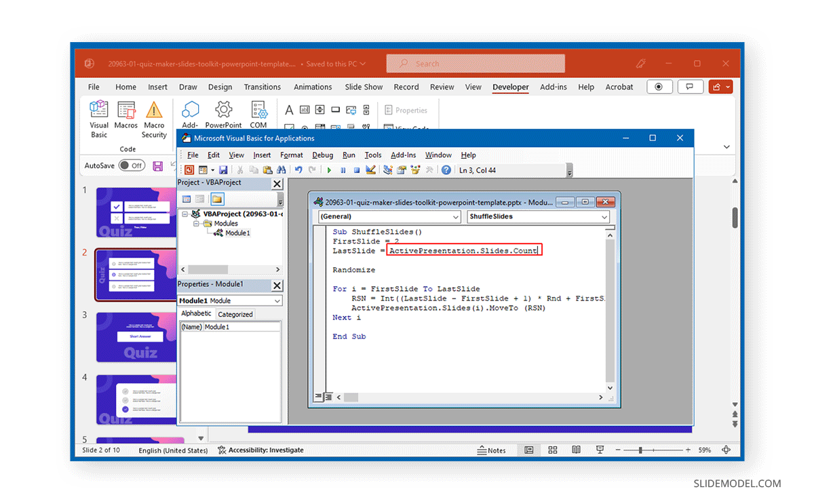Collapse the PowerPoint ribbon with chevron

point(726,147)
